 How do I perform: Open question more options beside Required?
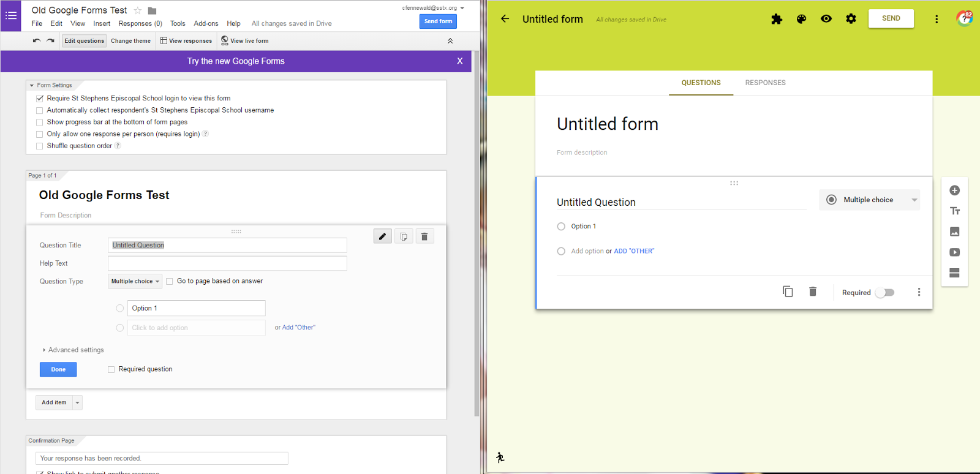[x=919, y=292]
